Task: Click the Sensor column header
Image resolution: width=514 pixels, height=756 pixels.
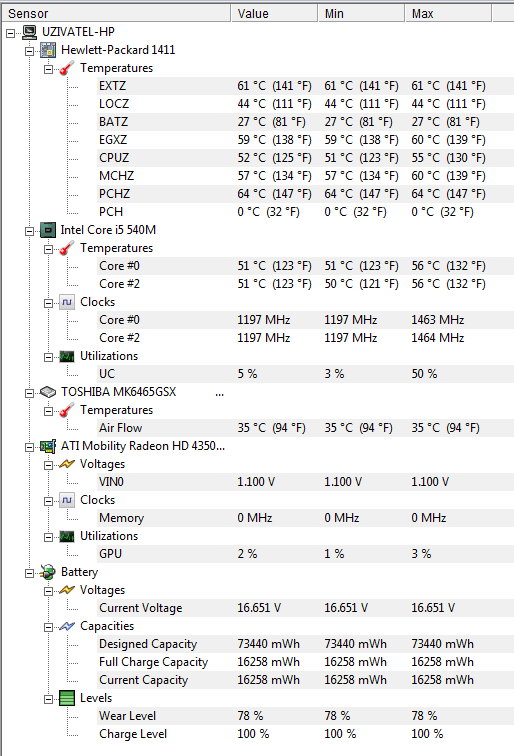Action: coord(116,14)
